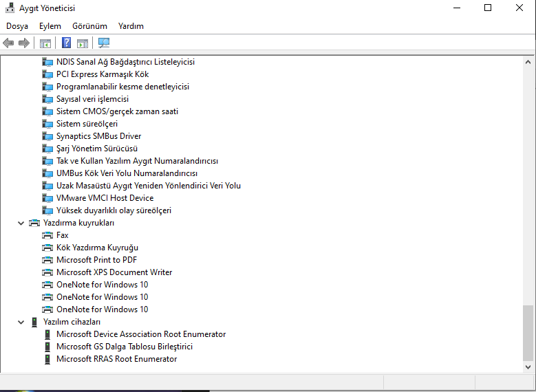Screen dimensions: 536x392
Task: Click icon beside Microsoft GS Dalga Tablosu Birleştirici
Action: [x=47, y=347]
